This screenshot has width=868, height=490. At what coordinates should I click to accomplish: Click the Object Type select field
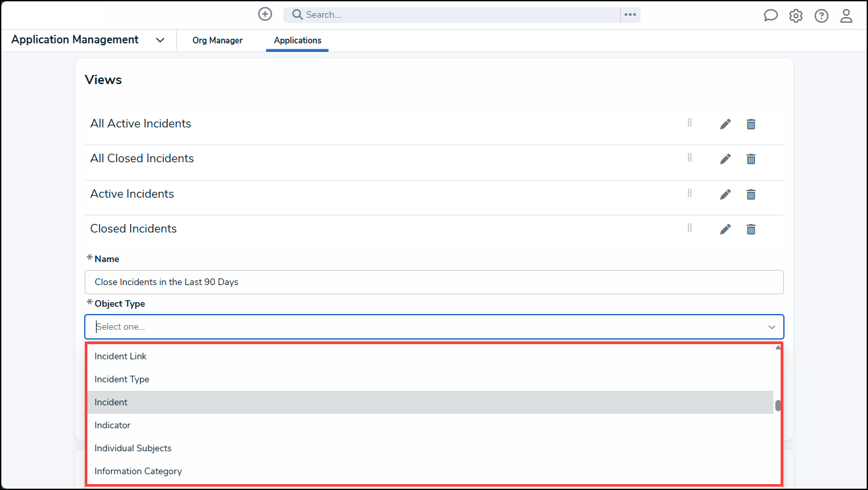tap(434, 327)
